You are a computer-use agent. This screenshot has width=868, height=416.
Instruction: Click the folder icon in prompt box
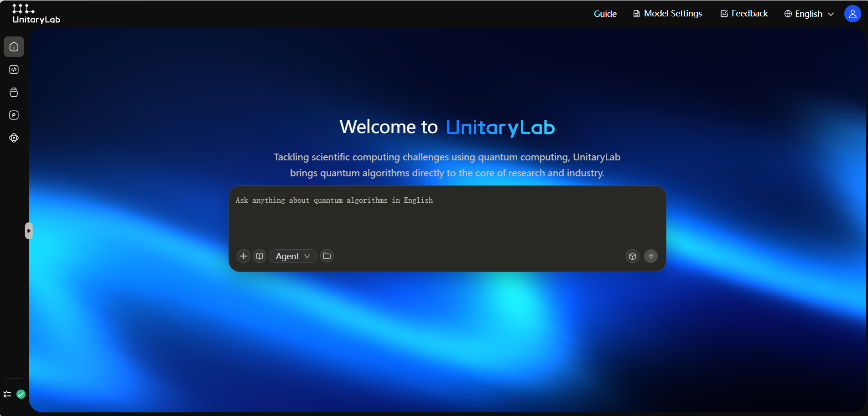(327, 256)
